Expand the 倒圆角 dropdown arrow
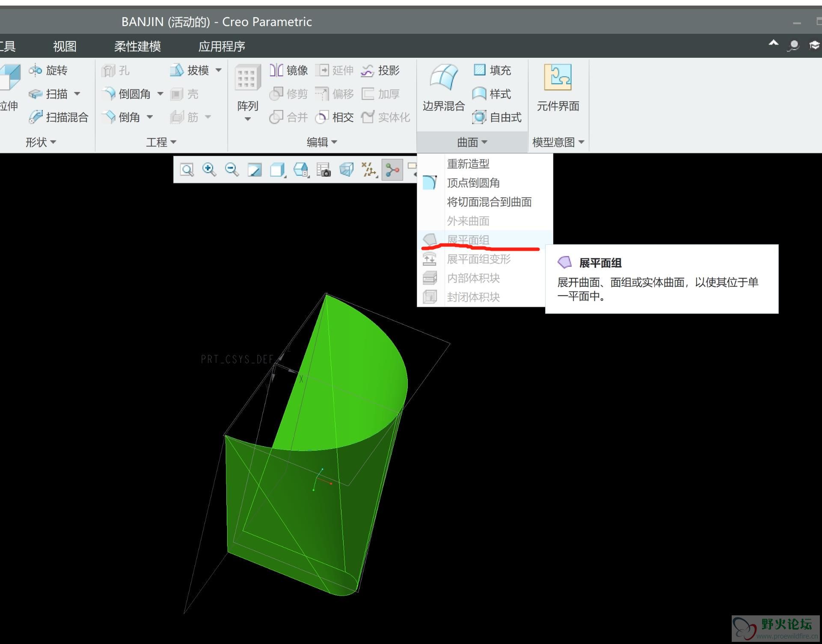 [x=160, y=94]
